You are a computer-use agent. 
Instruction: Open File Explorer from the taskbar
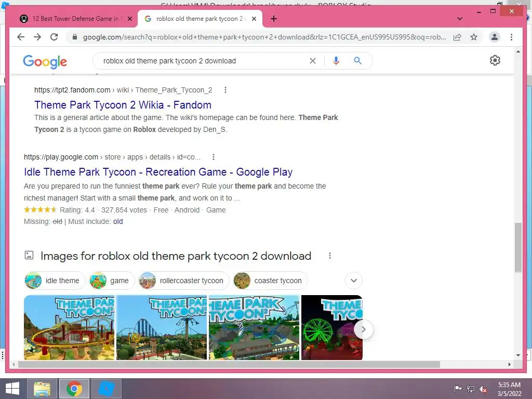42,389
